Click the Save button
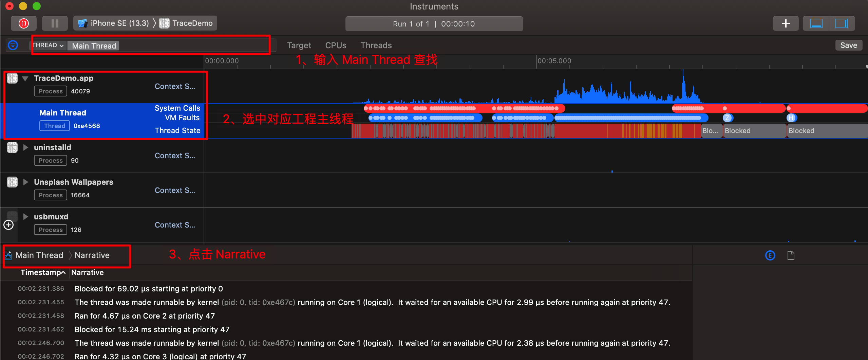 848,45
